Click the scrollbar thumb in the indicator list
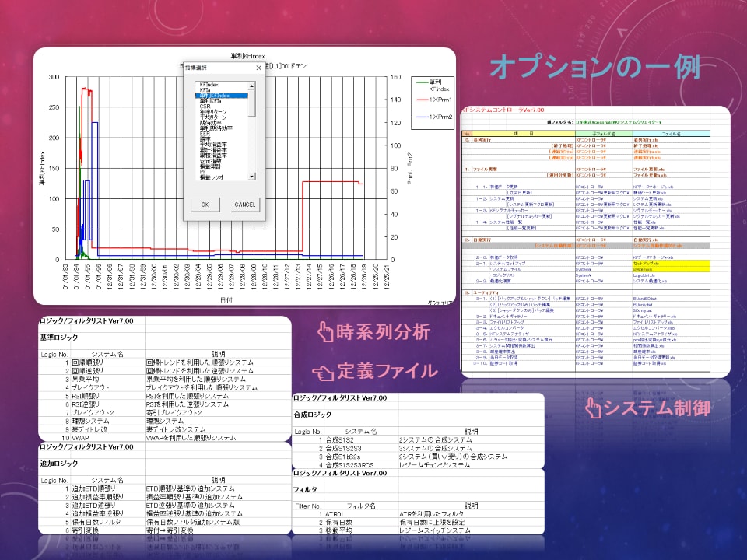Viewport: 747px width, 560px height. 251,103
